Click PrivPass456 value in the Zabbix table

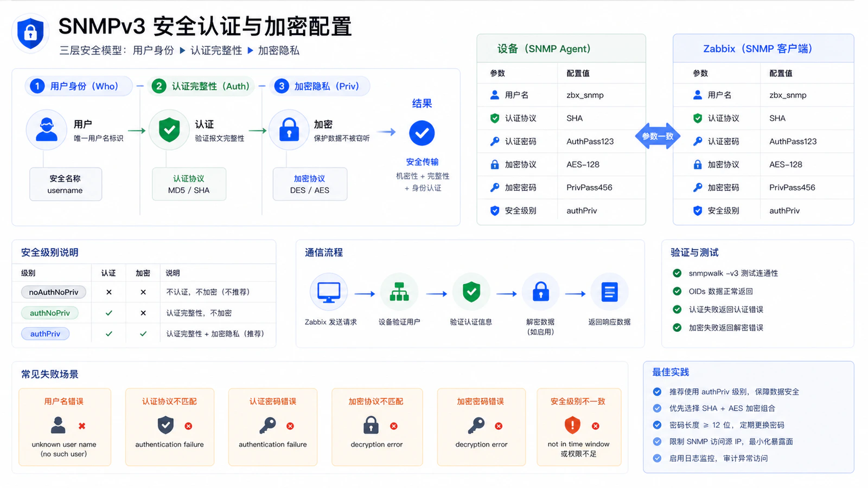[792, 188]
